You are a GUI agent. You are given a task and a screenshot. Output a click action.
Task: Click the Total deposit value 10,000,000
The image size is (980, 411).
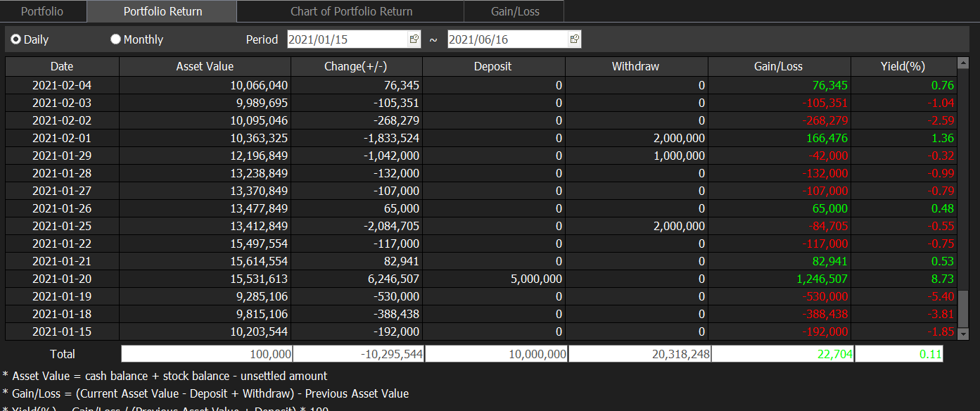496,354
